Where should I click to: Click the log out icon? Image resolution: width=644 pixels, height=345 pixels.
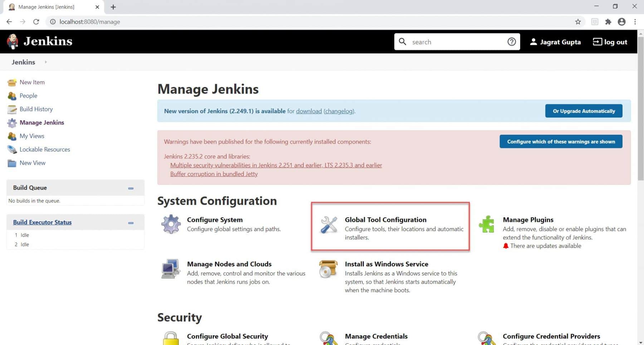(x=597, y=42)
